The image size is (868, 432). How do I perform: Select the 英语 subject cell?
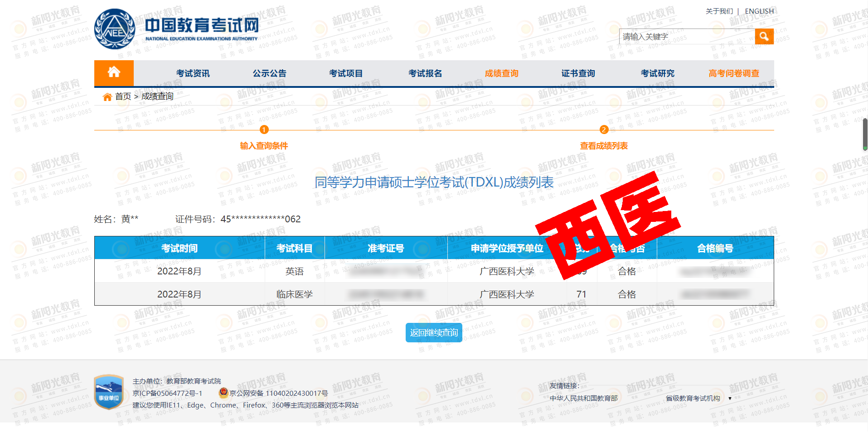click(295, 271)
